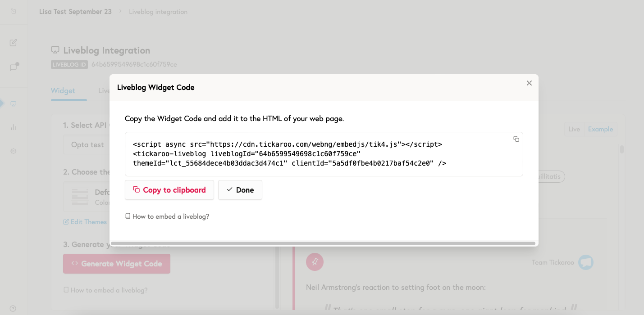Click the preview pane vertical scrollbar

622,149
